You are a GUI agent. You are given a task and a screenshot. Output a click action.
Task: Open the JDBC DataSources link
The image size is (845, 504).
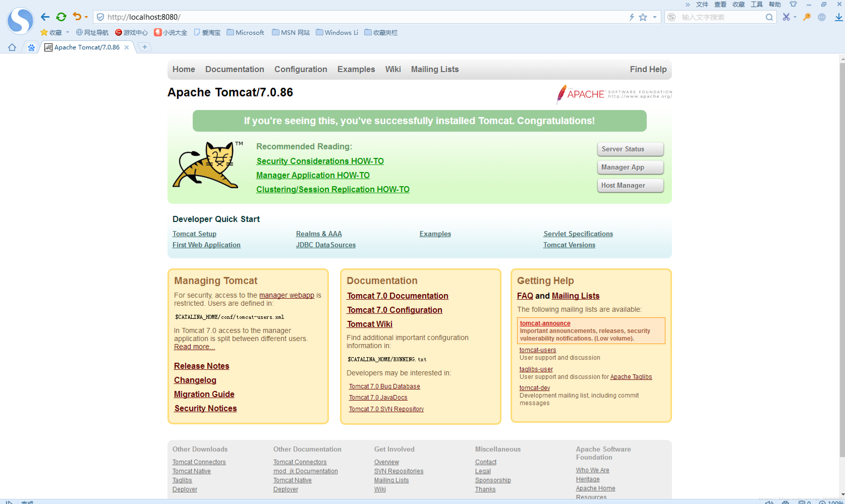click(326, 245)
